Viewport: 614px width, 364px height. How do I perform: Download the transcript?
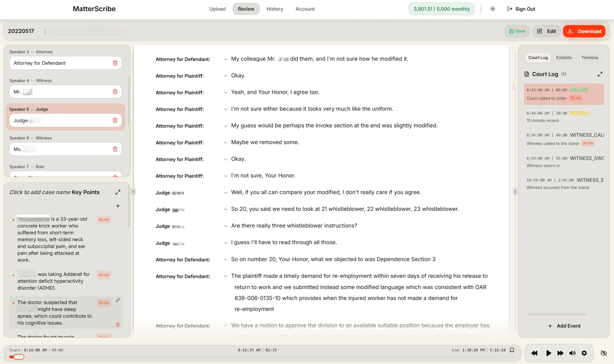click(x=584, y=31)
